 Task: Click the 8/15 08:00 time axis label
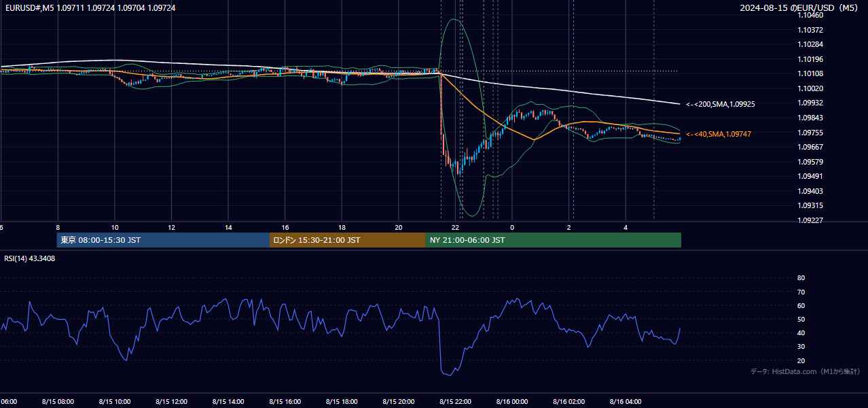coord(58,402)
